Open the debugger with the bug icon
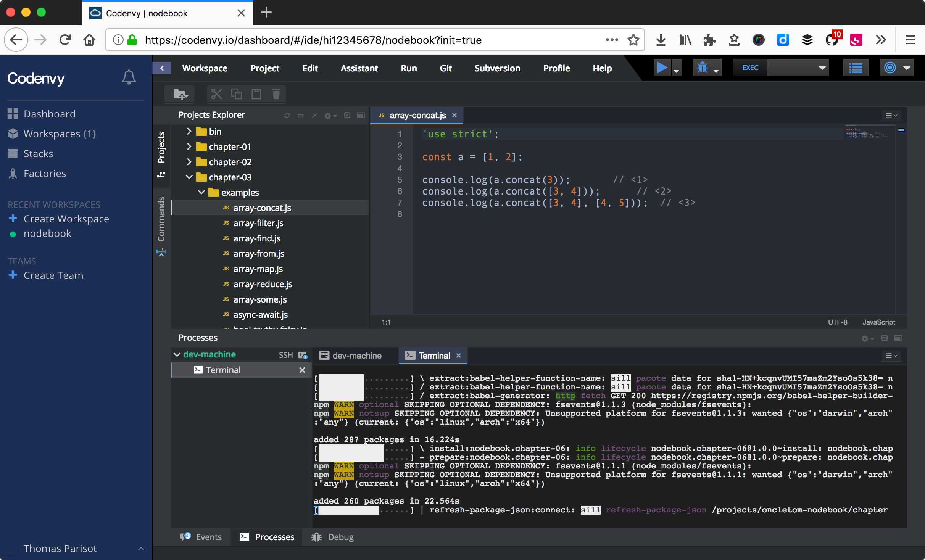Image resolution: width=925 pixels, height=560 pixels. (x=702, y=68)
